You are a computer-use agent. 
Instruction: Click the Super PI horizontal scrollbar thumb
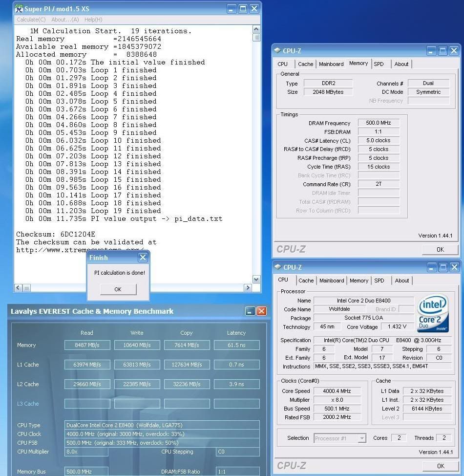tap(26, 287)
